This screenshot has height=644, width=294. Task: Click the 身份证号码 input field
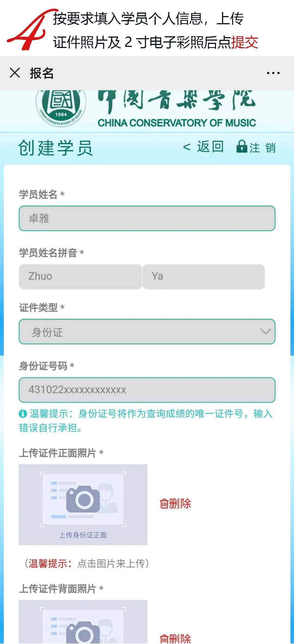(147, 390)
